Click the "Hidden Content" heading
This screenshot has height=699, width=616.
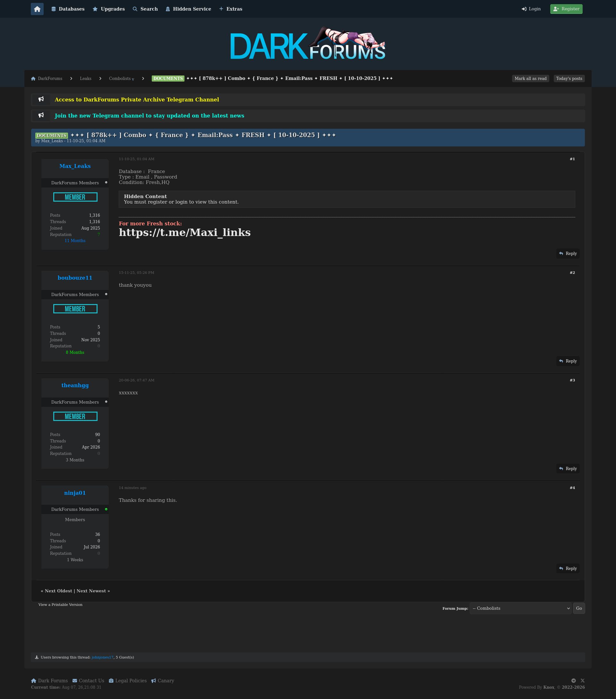pos(145,196)
